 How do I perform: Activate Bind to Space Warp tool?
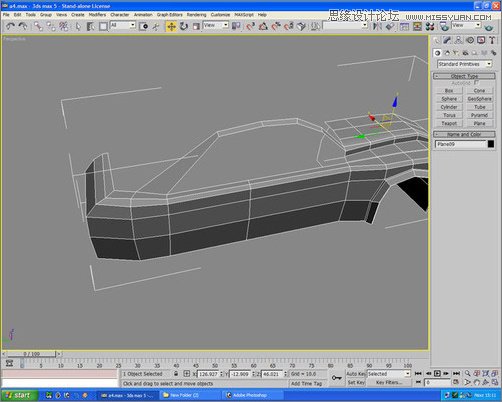click(x=64, y=26)
